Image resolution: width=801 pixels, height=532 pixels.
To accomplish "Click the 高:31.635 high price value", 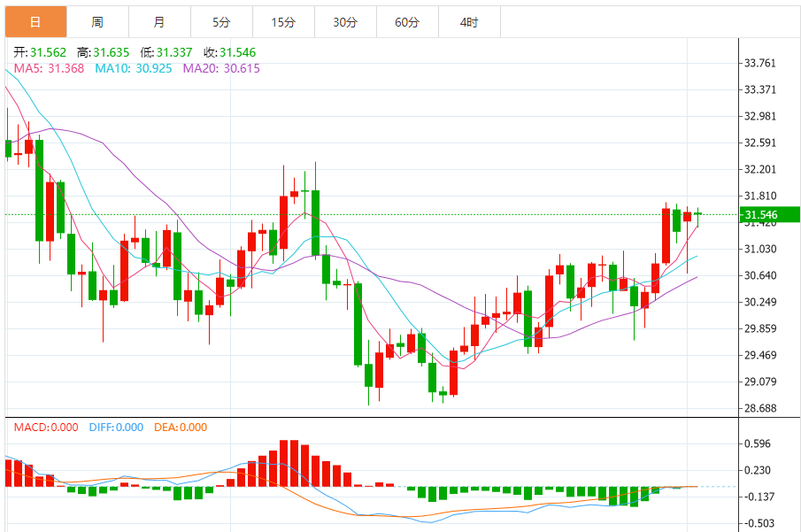I will tap(103, 52).
